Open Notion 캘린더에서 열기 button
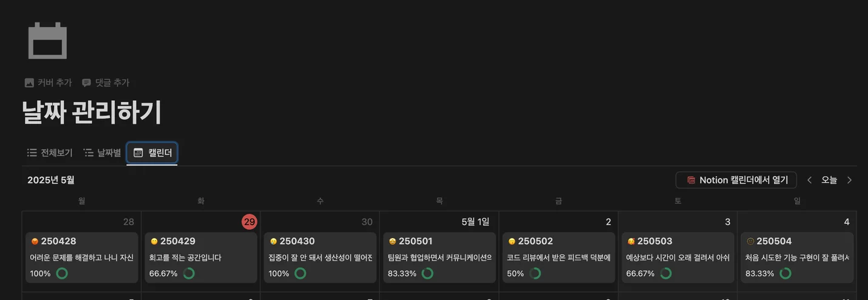 pyautogui.click(x=736, y=180)
